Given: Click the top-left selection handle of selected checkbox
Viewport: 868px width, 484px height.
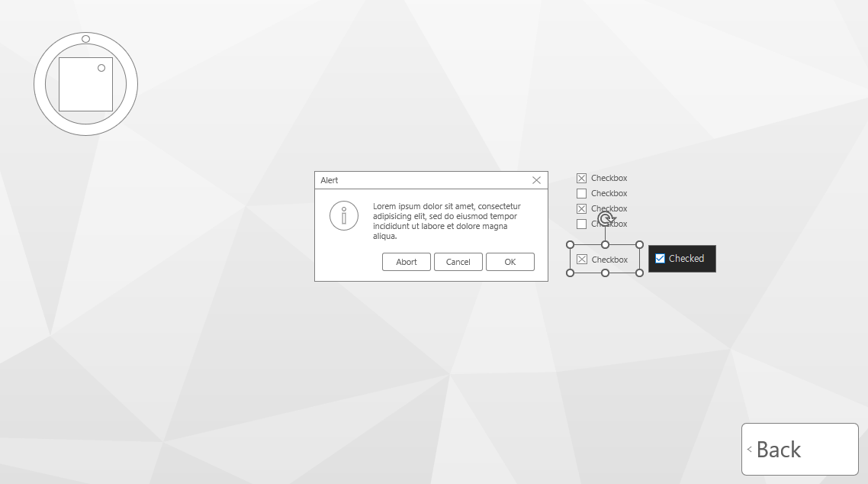Looking at the screenshot, I should pos(571,245).
